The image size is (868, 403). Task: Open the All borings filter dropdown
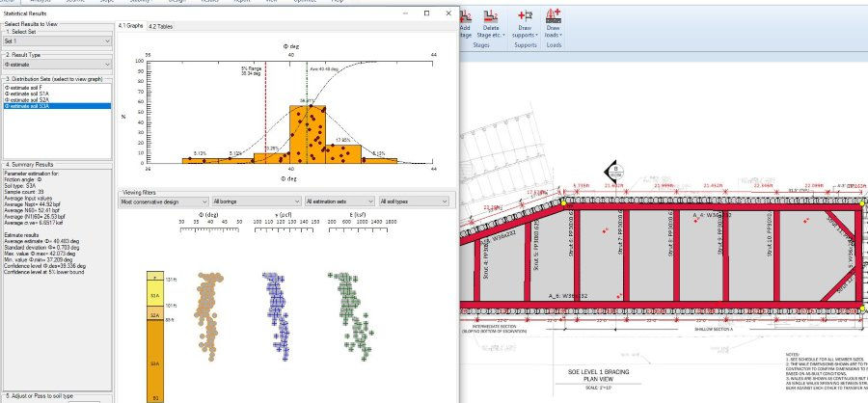[x=257, y=202]
